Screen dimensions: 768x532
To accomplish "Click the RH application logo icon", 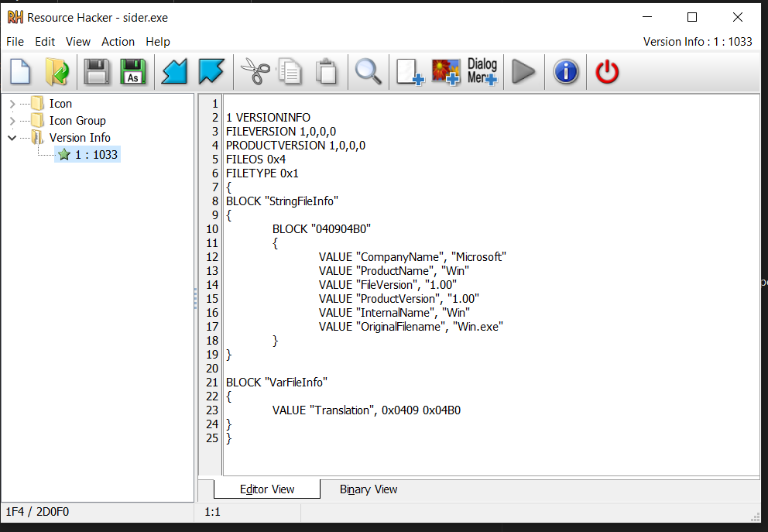I will (x=15, y=17).
